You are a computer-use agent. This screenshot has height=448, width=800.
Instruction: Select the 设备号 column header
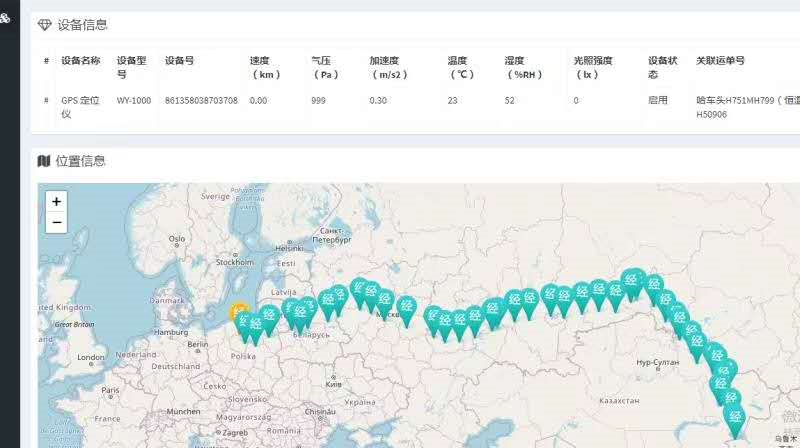click(x=179, y=60)
